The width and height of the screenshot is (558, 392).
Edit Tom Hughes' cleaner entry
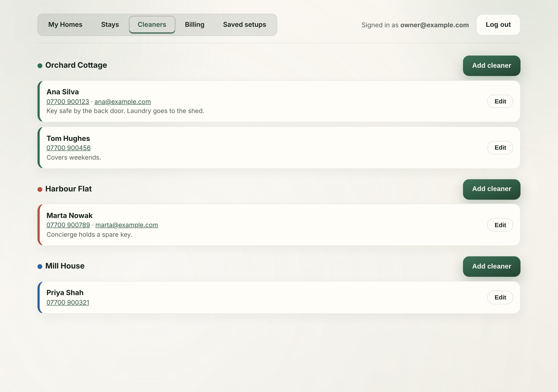[x=500, y=148]
